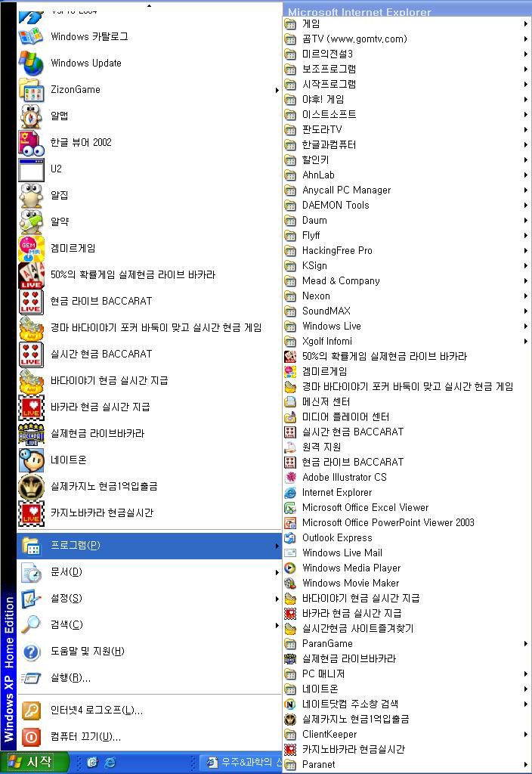Open the KSign folder entry
Screen dimensions: 532x774
coord(407,265)
